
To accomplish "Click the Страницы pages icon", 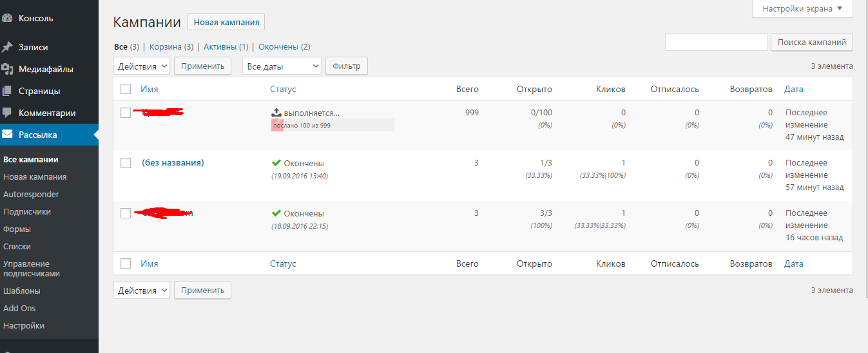I will pyautogui.click(x=8, y=91).
